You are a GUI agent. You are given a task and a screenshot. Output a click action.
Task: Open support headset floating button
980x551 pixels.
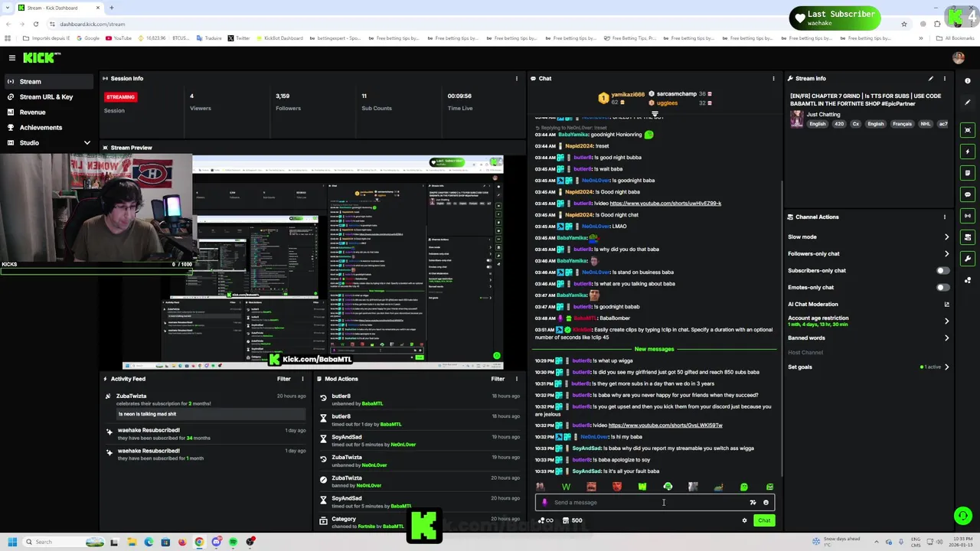pos(963,516)
